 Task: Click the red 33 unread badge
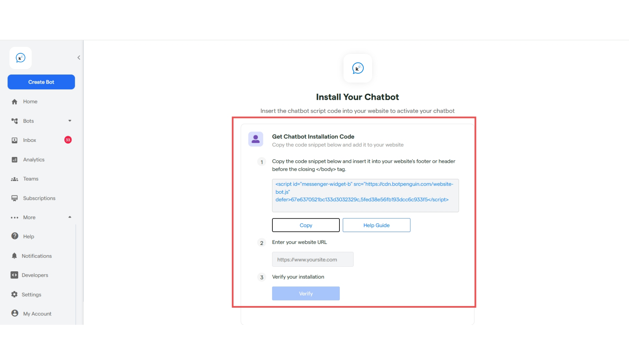(68, 140)
